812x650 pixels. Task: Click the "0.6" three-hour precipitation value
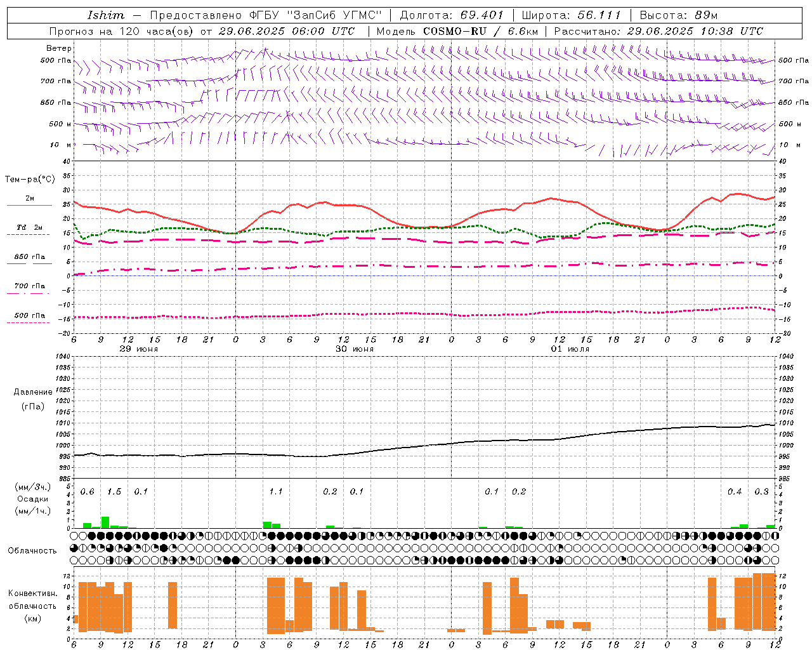[x=87, y=492]
